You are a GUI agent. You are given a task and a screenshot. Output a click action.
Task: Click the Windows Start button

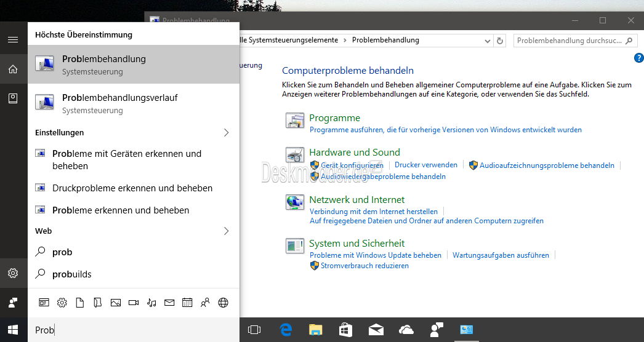pos(13,330)
